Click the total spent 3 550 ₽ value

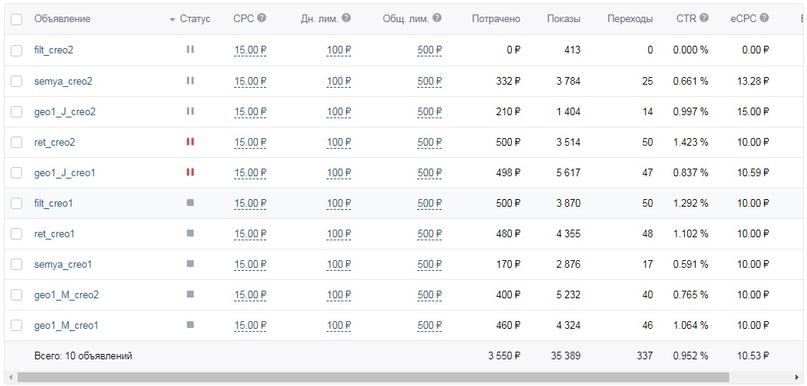click(504, 356)
